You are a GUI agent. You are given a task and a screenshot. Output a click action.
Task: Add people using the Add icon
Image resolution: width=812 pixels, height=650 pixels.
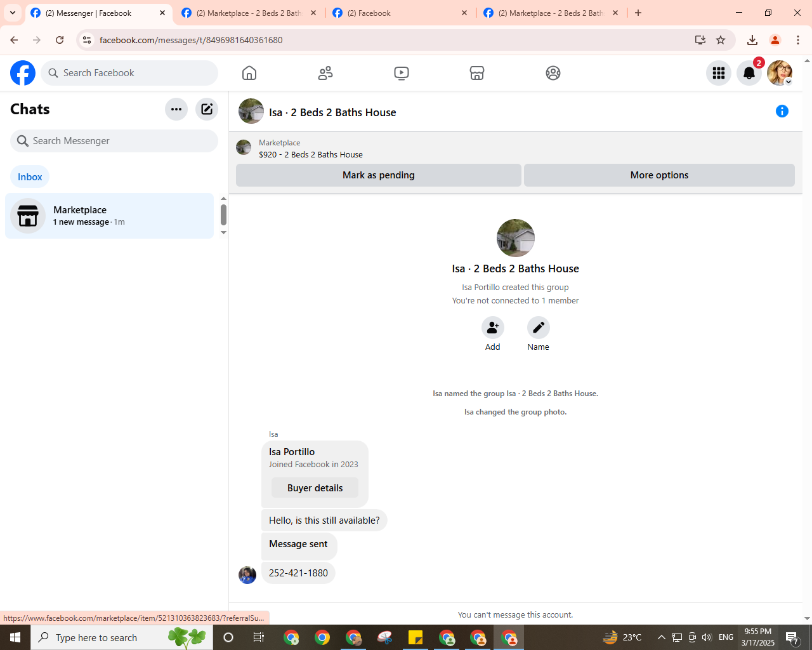tap(493, 328)
